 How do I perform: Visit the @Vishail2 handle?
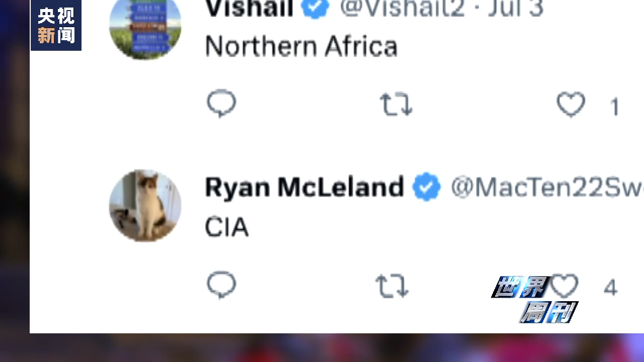click(401, 8)
